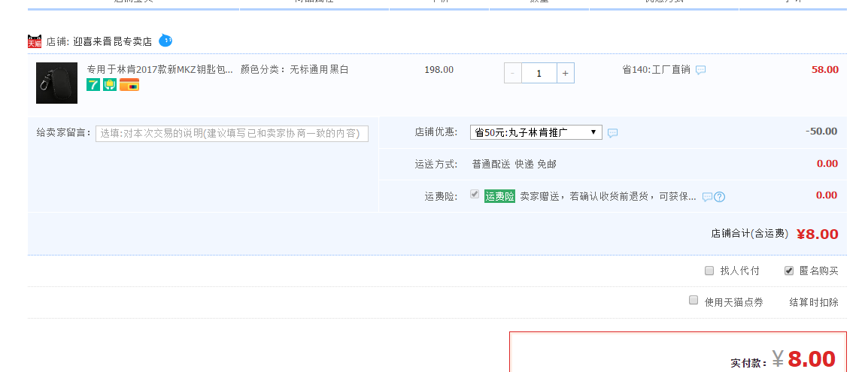Uncheck the 匿名购买 checkbox
Image resolution: width=868 pixels, height=372 pixels.
[789, 271]
